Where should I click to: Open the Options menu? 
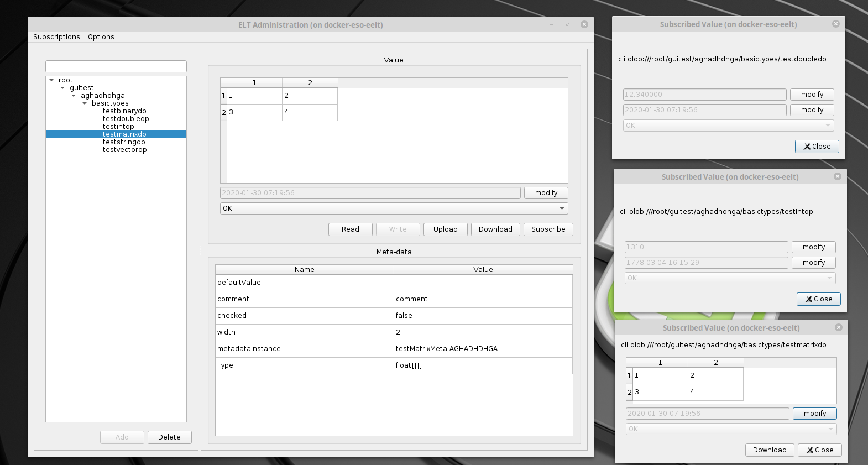point(101,37)
